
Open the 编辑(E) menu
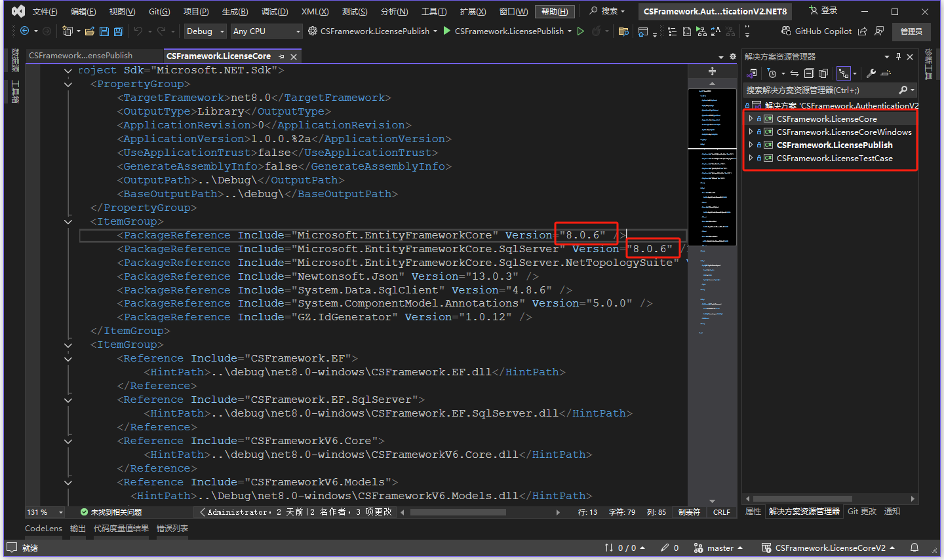[x=83, y=12]
